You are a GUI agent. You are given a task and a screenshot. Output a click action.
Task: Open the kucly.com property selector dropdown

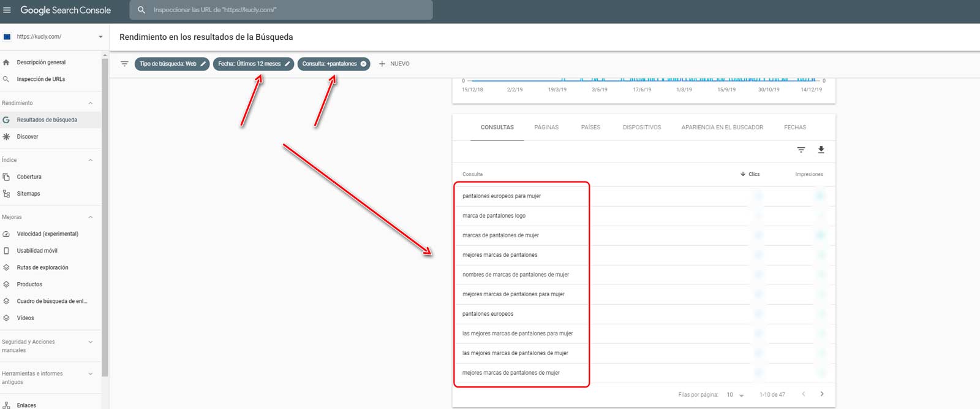[x=100, y=37]
